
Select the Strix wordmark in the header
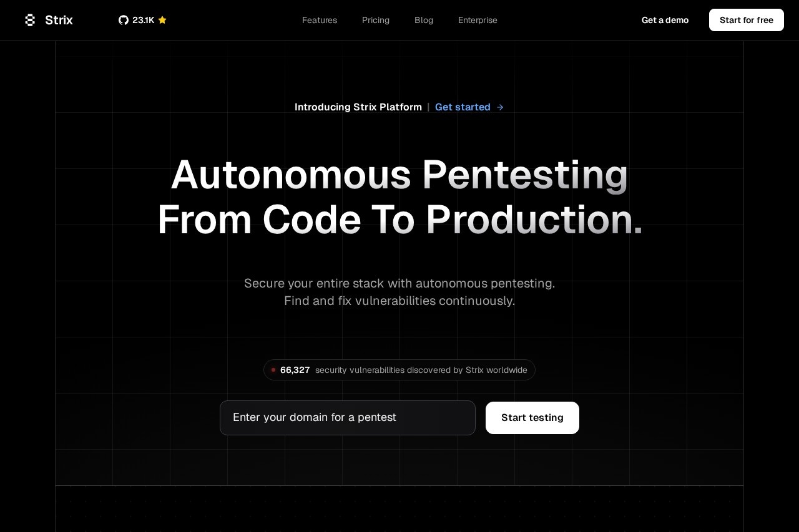[x=59, y=20]
